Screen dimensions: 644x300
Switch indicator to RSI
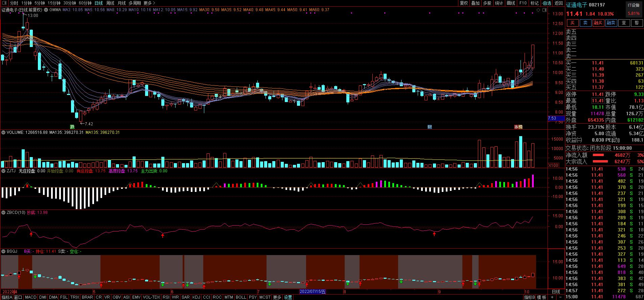click(x=166, y=297)
